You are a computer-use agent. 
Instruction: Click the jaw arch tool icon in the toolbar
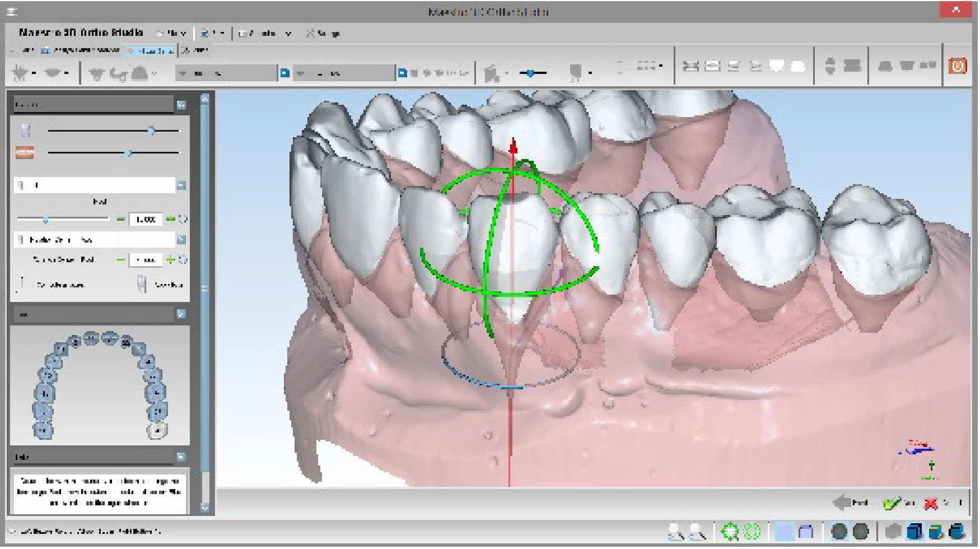click(x=53, y=72)
